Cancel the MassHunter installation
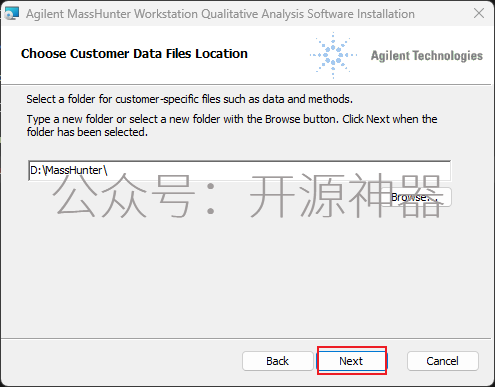The image size is (495, 387). pos(442,361)
